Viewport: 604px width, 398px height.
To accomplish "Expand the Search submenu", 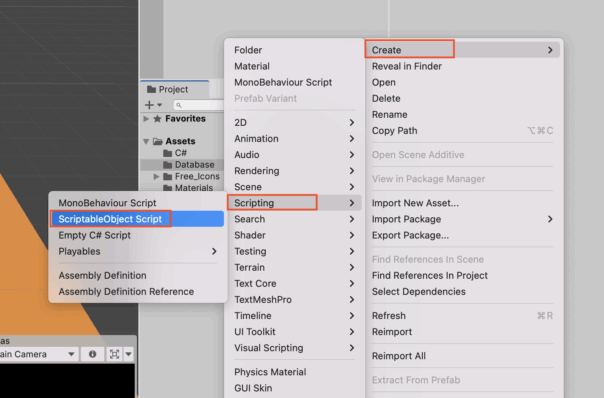I will [294, 219].
